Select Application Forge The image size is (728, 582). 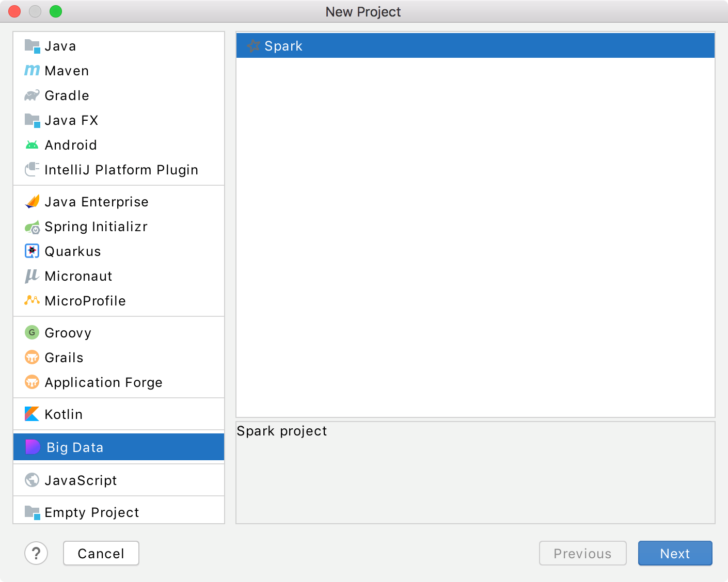point(119,382)
